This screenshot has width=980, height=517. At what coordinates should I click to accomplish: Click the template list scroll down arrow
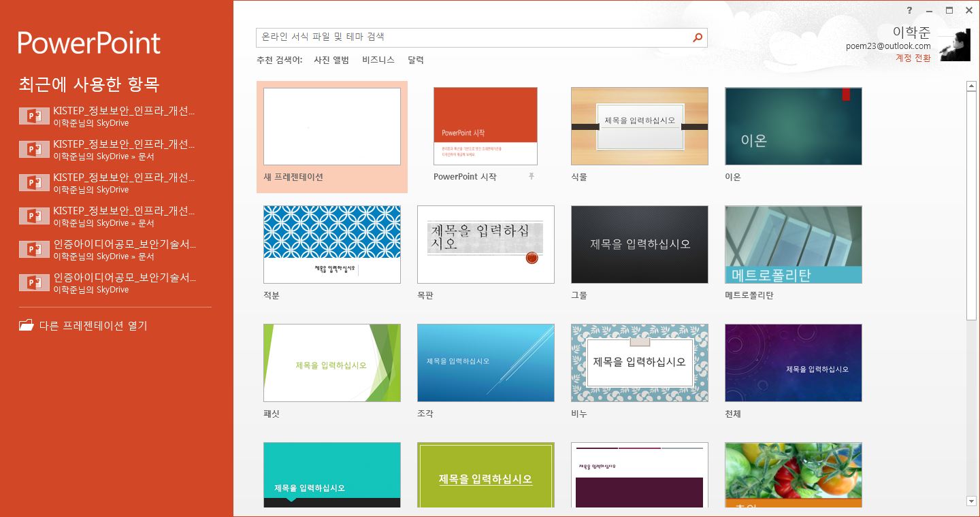pos(971,501)
